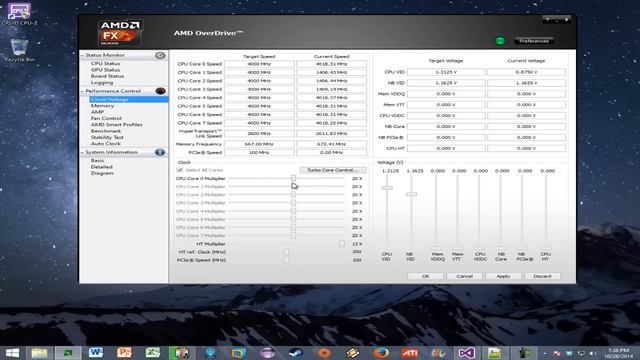Click the AMD FX logo
640x360 pixels.
click(x=120, y=33)
